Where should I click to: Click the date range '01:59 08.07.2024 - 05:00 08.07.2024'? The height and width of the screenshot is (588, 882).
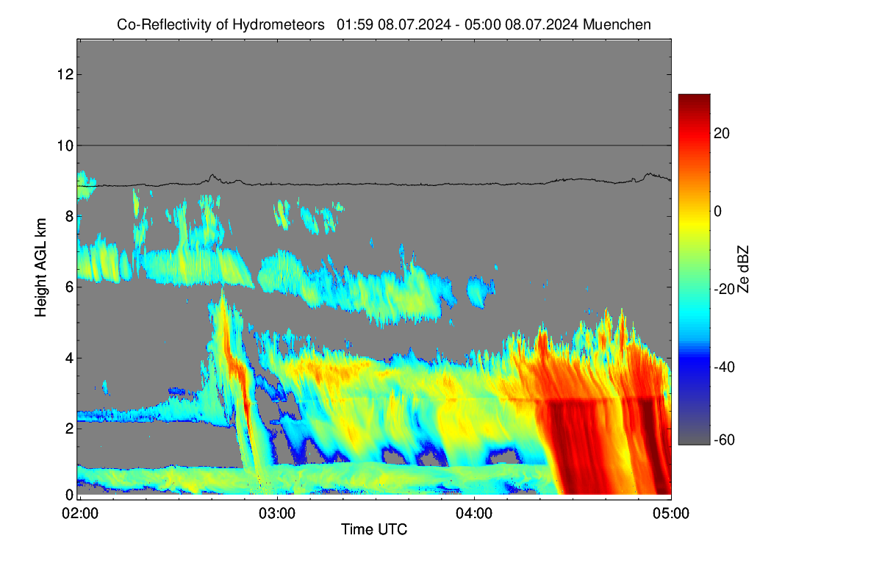point(457,24)
